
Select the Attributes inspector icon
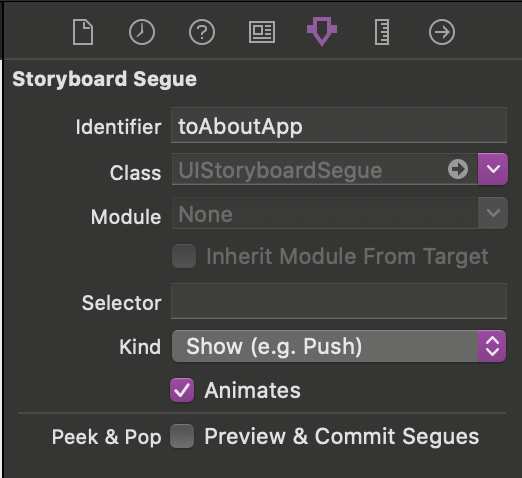coord(322,31)
